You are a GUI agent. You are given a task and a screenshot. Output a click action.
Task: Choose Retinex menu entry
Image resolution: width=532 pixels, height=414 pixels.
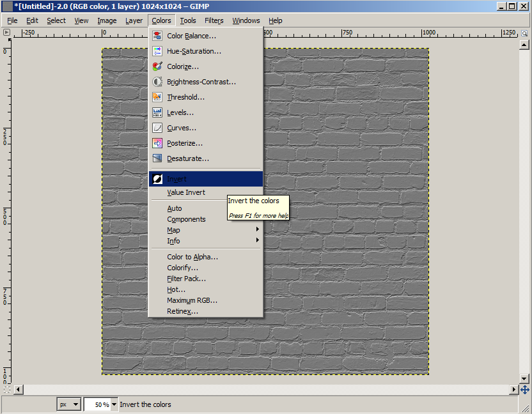click(206, 311)
